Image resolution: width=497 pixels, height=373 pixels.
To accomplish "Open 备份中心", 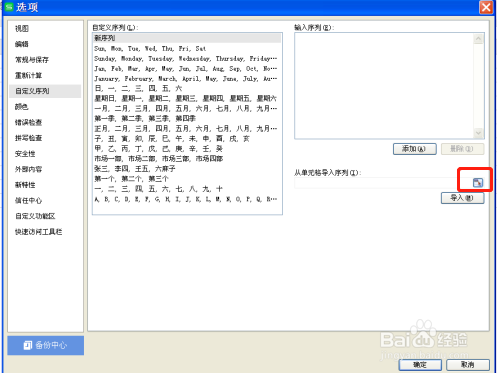I will [46, 345].
